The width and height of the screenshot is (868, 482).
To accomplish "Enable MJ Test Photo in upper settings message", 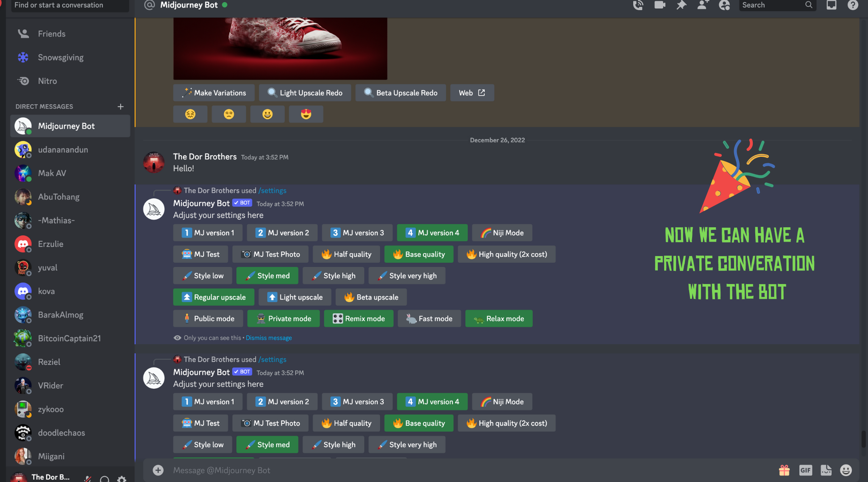I will coord(270,254).
